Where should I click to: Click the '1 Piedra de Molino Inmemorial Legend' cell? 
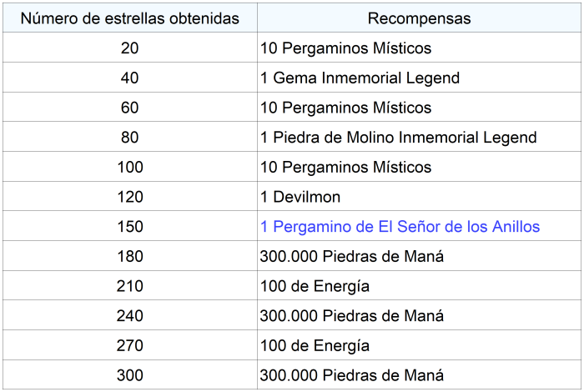point(398,138)
